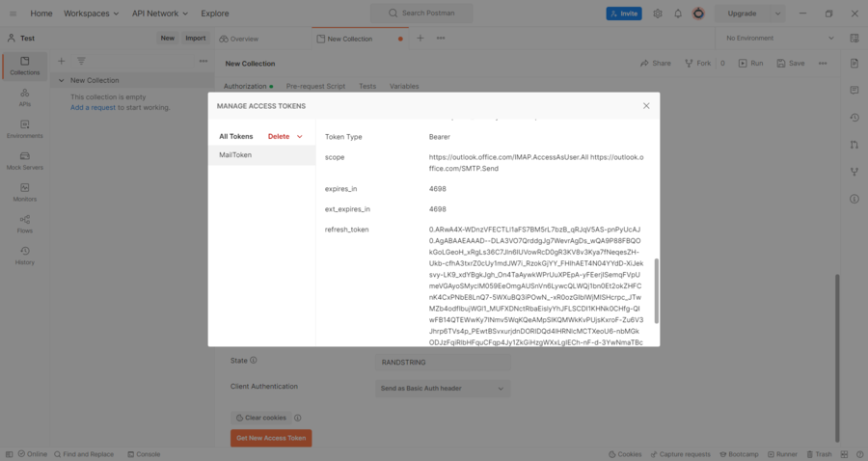Viewport: 868px width, 461px height.
Task: Click the Upgrade button
Action: 742,14
